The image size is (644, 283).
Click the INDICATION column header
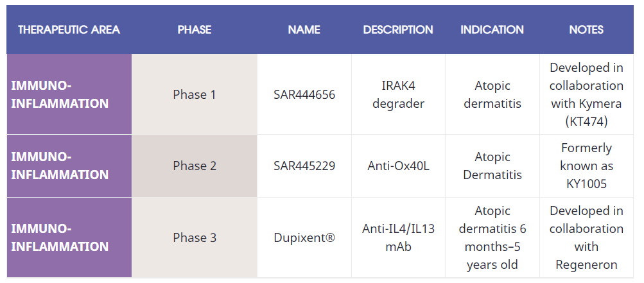(x=492, y=30)
